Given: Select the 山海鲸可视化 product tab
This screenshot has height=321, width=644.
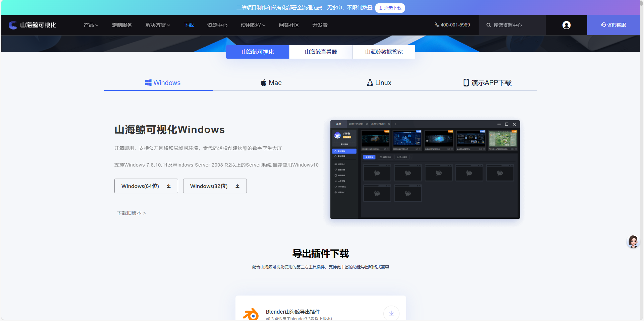Looking at the screenshot, I should [x=258, y=52].
